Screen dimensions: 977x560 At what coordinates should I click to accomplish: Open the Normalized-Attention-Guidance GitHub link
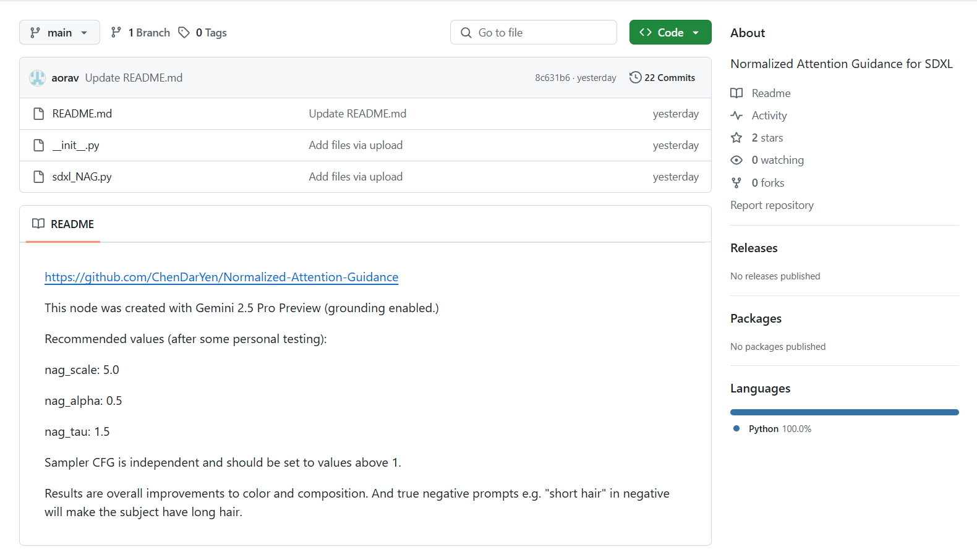click(221, 277)
